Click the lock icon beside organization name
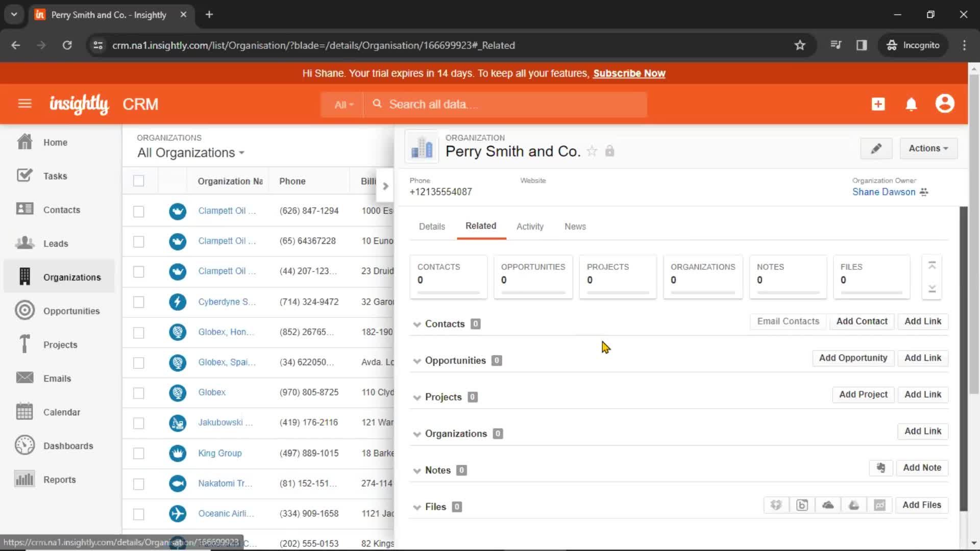980x551 pixels. tap(609, 151)
